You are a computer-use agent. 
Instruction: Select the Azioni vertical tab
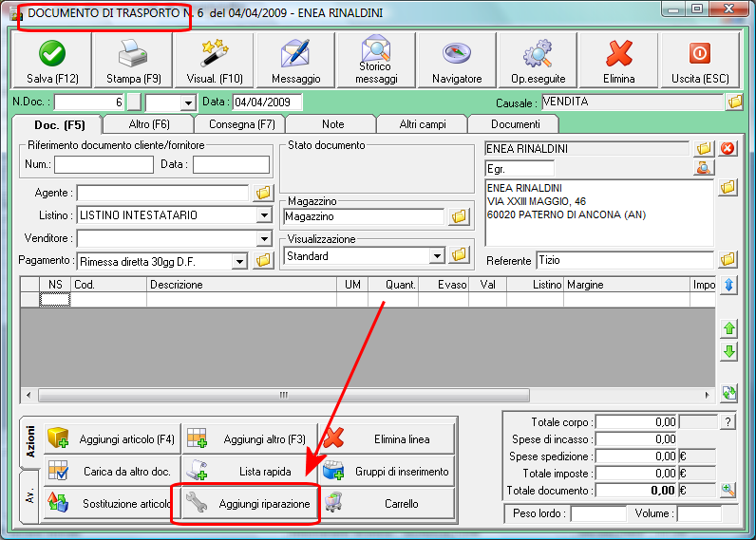(x=29, y=442)
